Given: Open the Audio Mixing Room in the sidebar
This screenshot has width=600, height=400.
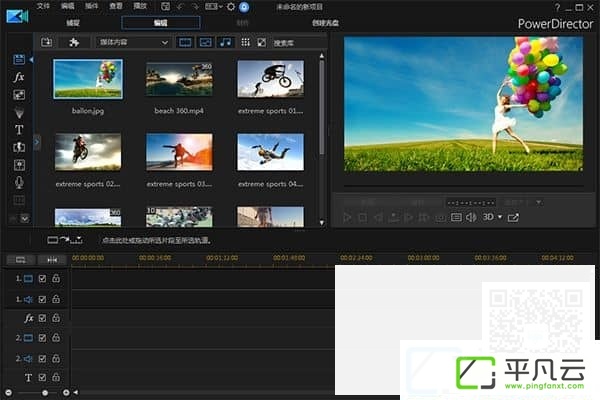Looking at the screenshot, I should [19, 165].
